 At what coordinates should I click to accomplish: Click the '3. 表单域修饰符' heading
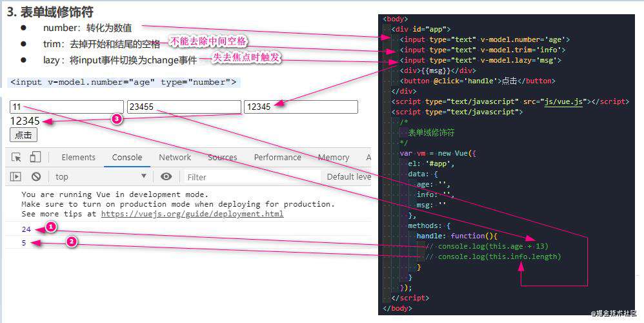coord(50,12)
